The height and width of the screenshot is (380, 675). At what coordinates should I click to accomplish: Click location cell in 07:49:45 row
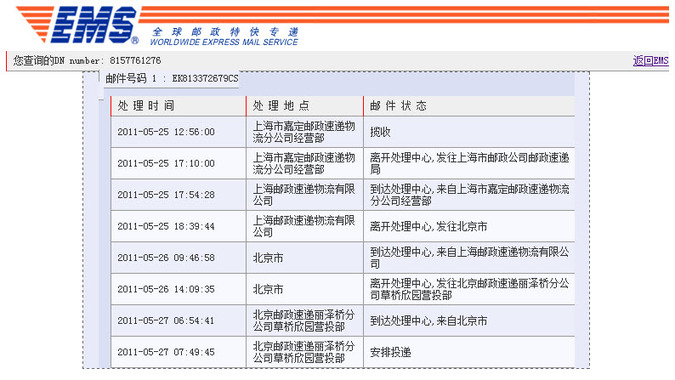tap(304, 352)
